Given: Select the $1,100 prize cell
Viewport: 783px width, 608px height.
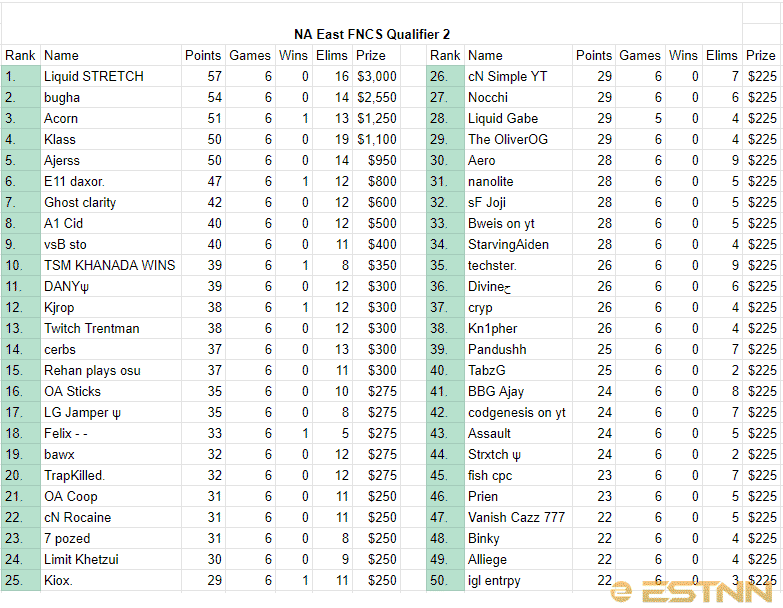Looking at the screenshot, I should 377,139.
